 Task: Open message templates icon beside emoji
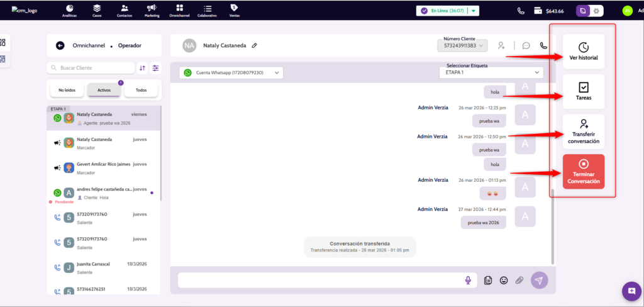[x=488, y=281]
